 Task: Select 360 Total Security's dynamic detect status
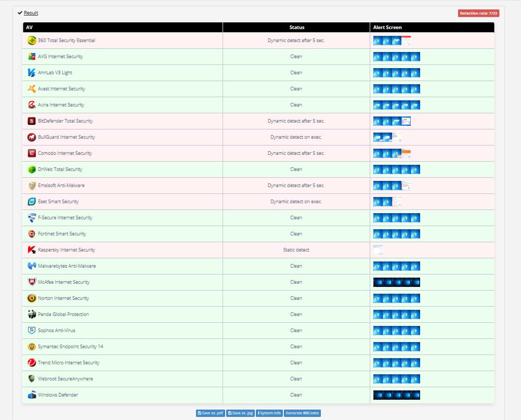tap(296, 41)
